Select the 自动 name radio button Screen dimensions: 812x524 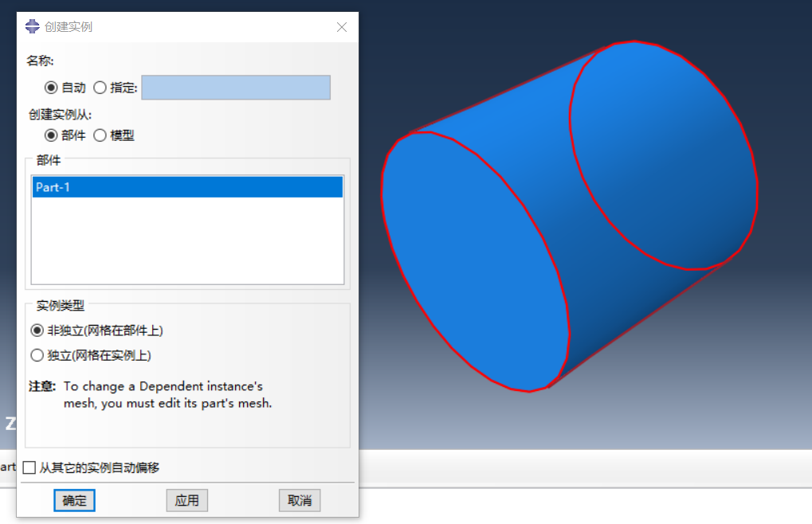[52, 88]
